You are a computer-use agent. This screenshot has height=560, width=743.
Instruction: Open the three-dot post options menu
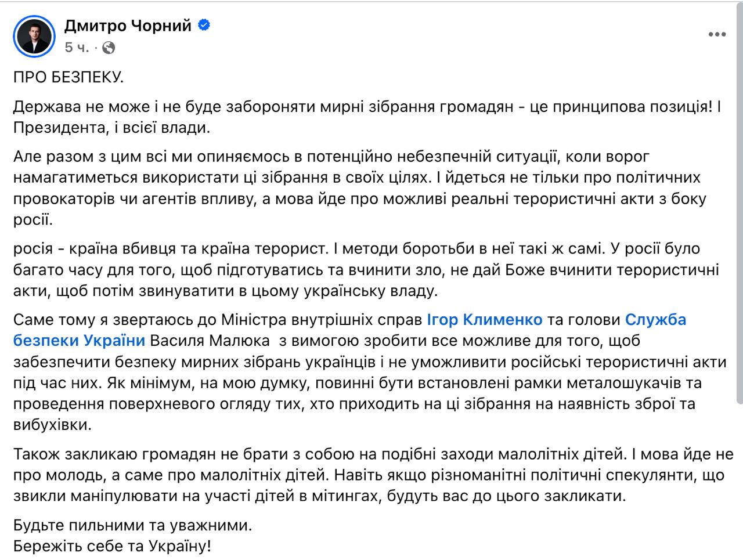(x=717, y=34)
